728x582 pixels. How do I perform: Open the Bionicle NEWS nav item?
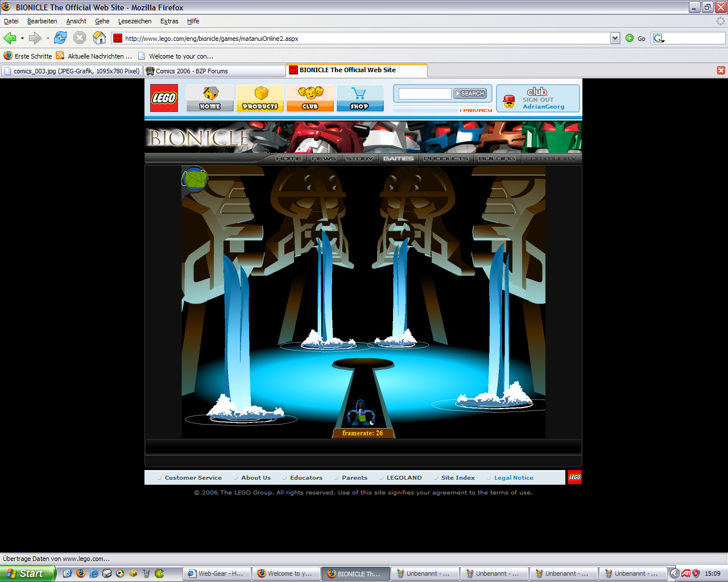click(x=324, y=159)
